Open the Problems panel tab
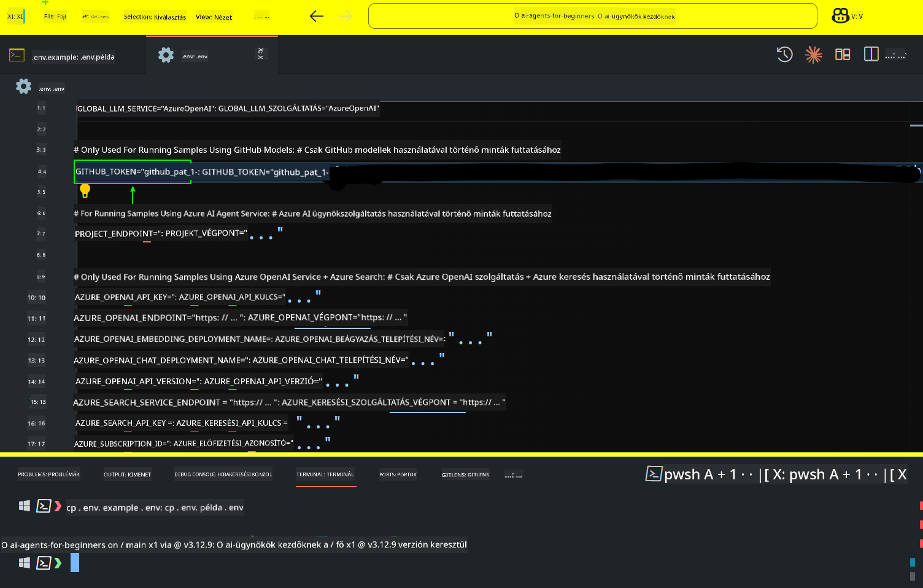The width and height of the screenshot is (923, 588). tap(49, 474)
